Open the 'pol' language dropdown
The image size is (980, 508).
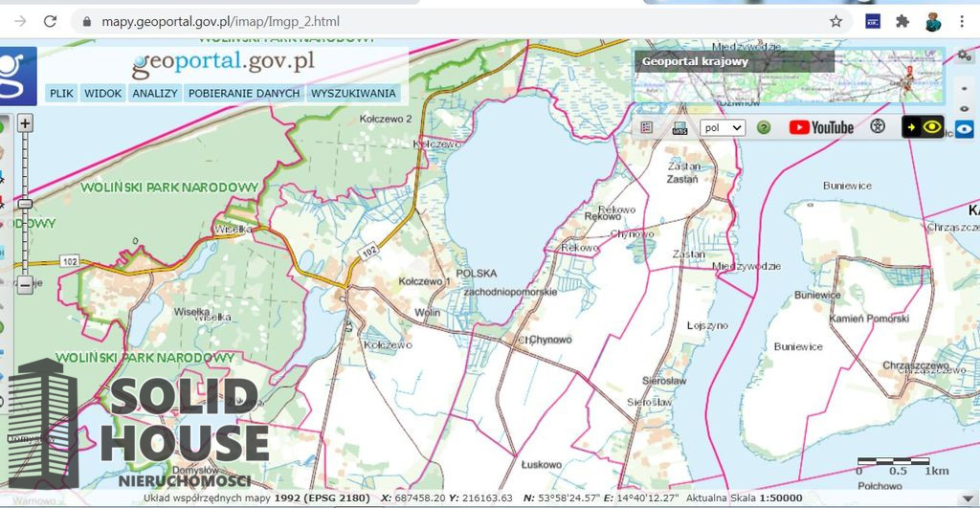click(723, 127)
